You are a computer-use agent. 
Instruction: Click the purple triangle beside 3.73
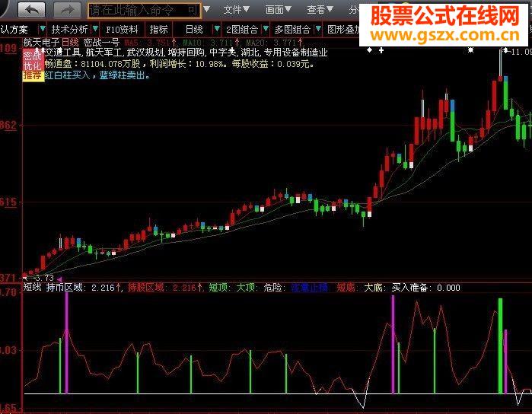click(59, 279)
